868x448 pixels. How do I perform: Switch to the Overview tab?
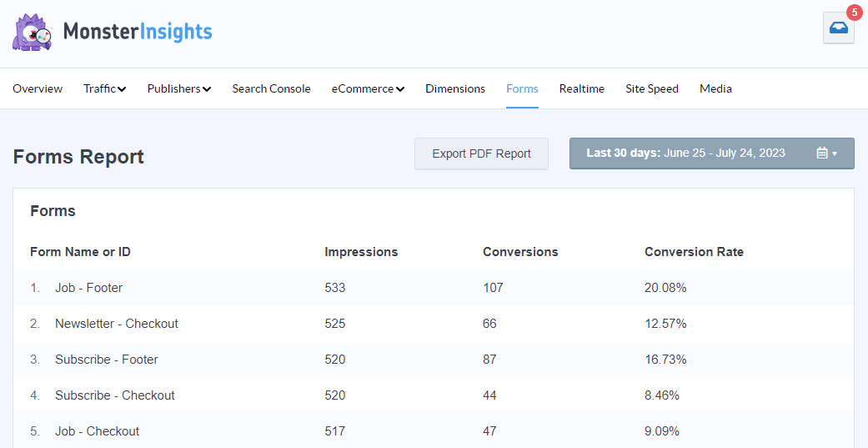[x=38, y=88]
